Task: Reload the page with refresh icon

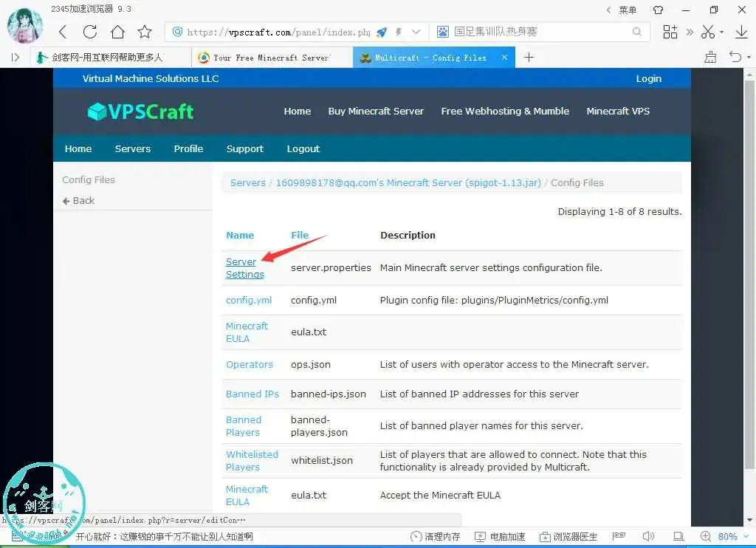Action: tap(90, 32)
